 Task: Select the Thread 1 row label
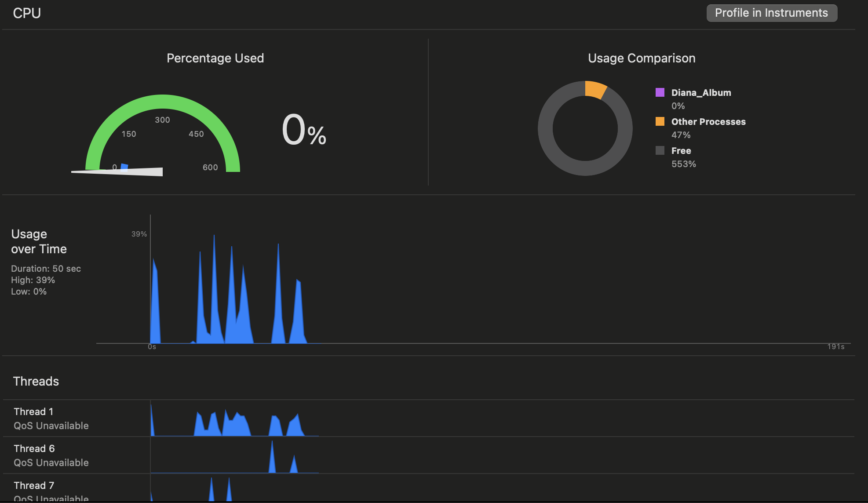click(33, 412)
